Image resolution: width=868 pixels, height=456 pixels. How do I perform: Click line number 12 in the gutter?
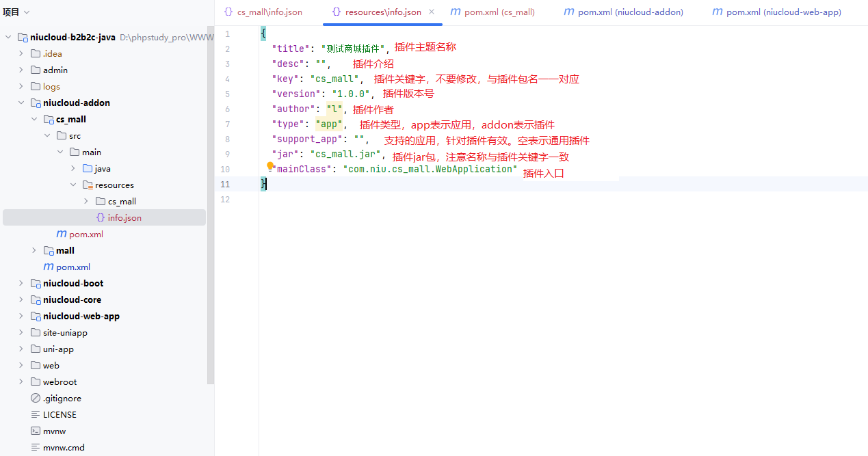(226, 200)
